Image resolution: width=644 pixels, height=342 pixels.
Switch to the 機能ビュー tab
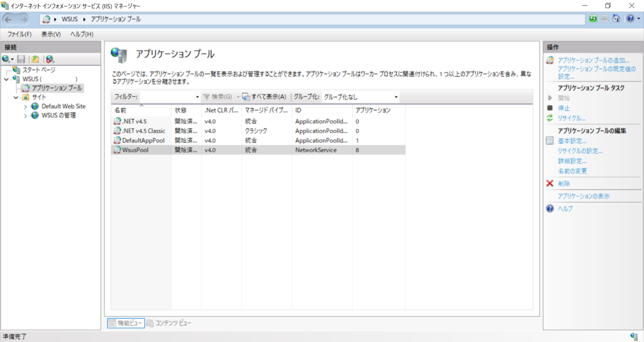[x=126, y=323]
